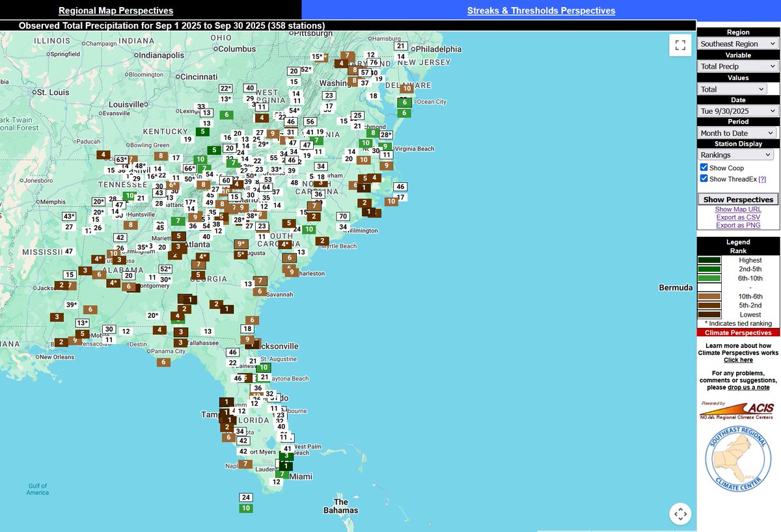
Task: Toggle the Show ThreadEx checkbox
Action: coord(704,179)
